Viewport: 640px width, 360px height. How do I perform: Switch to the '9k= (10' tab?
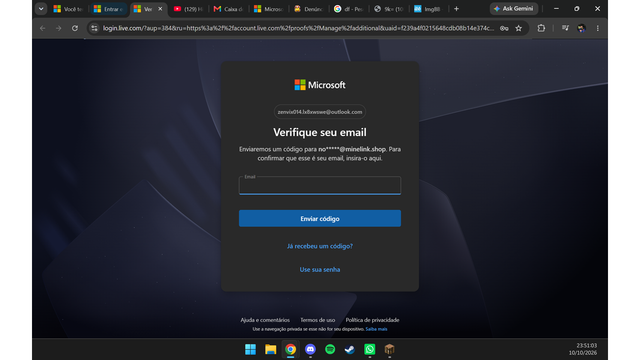(x=388, y=9)
